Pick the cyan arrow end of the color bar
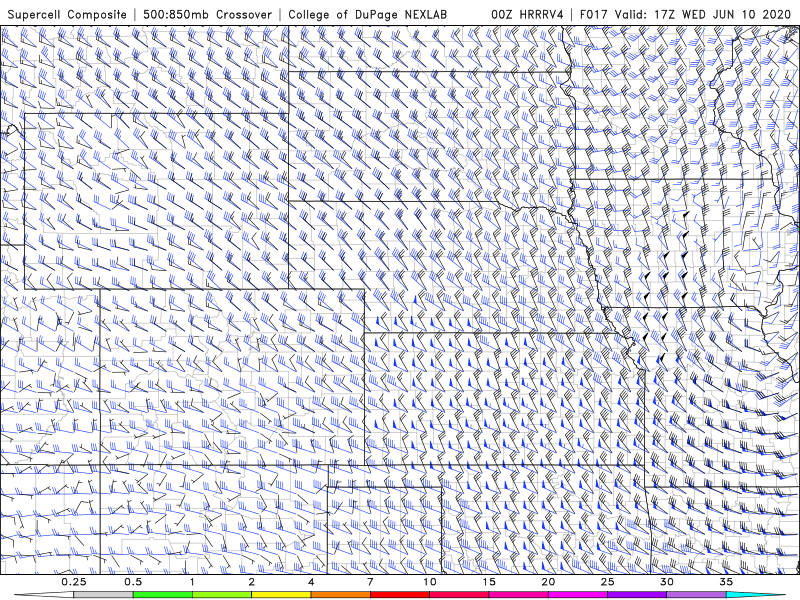This screenshot has width=800, height=600. [755, 595]
